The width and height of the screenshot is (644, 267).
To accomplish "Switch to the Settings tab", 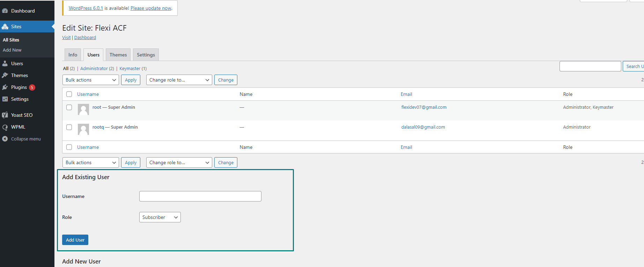I will [146, 55].
